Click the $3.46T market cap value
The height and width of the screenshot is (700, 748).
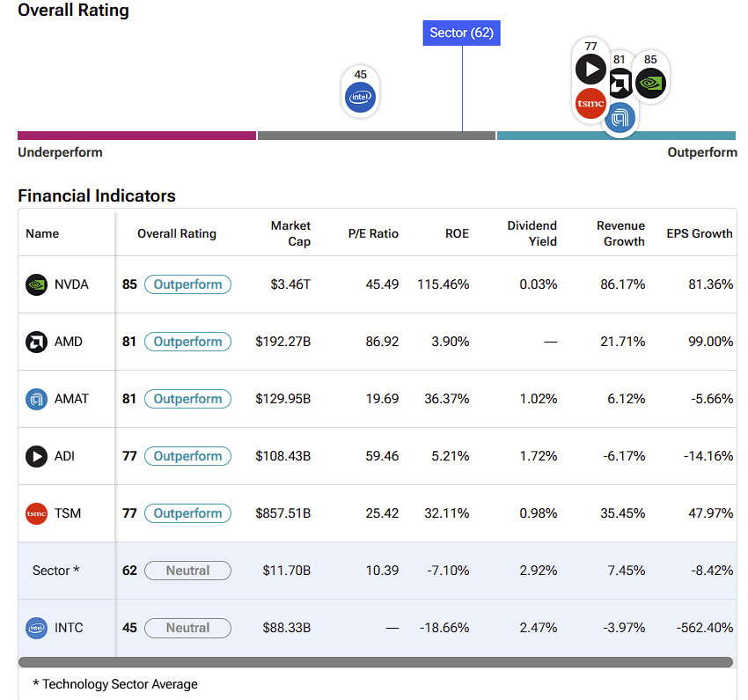(290, 284)
